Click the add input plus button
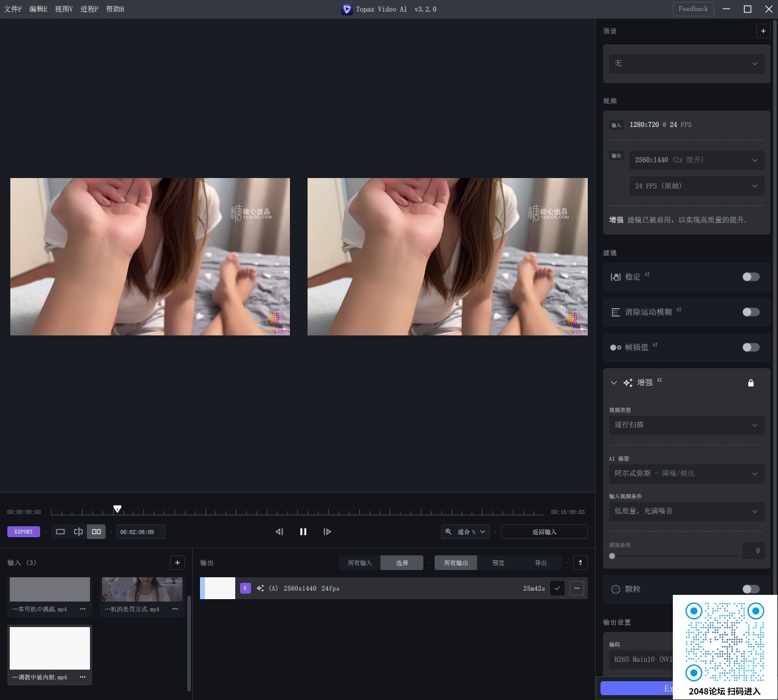 coord(177,563)
